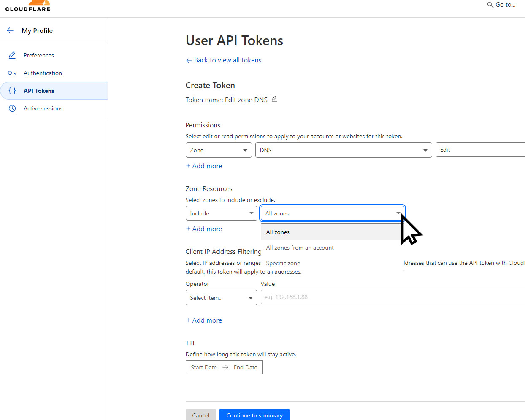Expand the DNS permission dropdown
Screen dimensions: 525x420
pos(343,150)
